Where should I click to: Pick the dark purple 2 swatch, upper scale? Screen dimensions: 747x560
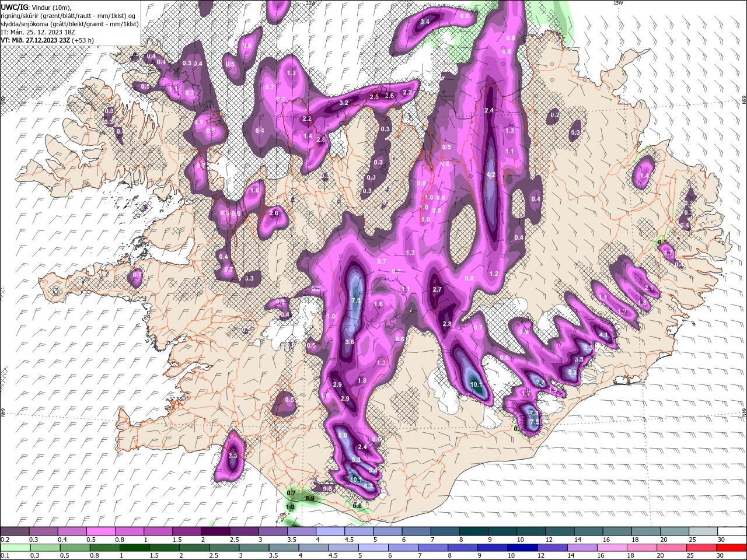[215, 531]
